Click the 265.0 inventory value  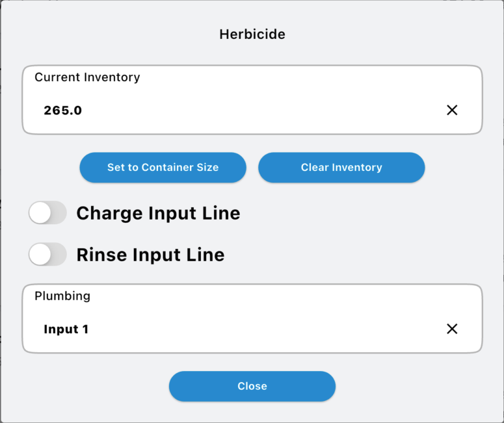click(x=63, y=110)
